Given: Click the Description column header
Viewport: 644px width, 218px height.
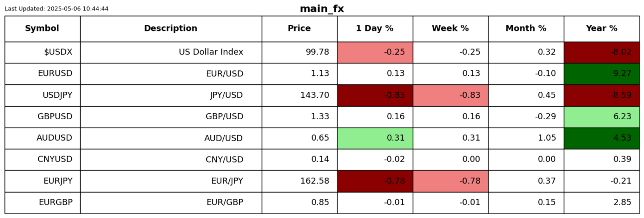Looking at the screenshot, I should click(x=170, y=28).
